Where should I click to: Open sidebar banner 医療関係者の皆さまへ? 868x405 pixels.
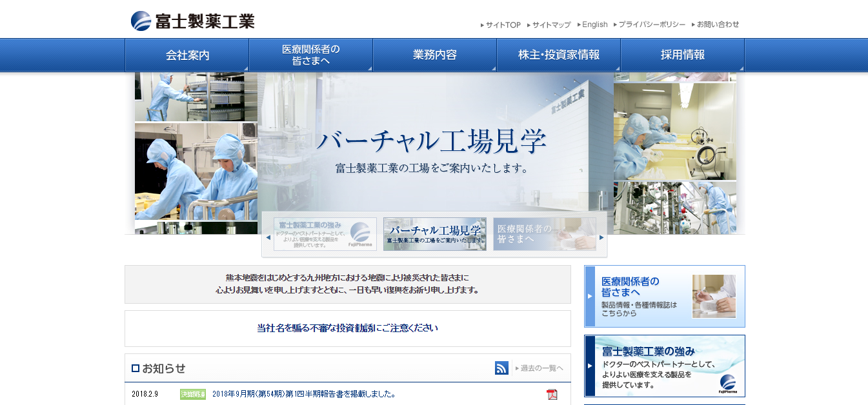(665, 296)
